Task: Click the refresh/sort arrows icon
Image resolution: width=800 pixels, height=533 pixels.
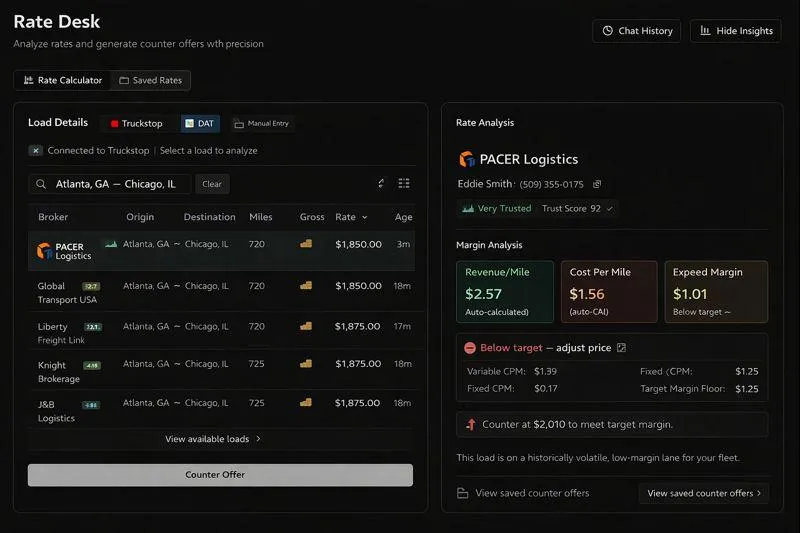Action: point(381,183)
